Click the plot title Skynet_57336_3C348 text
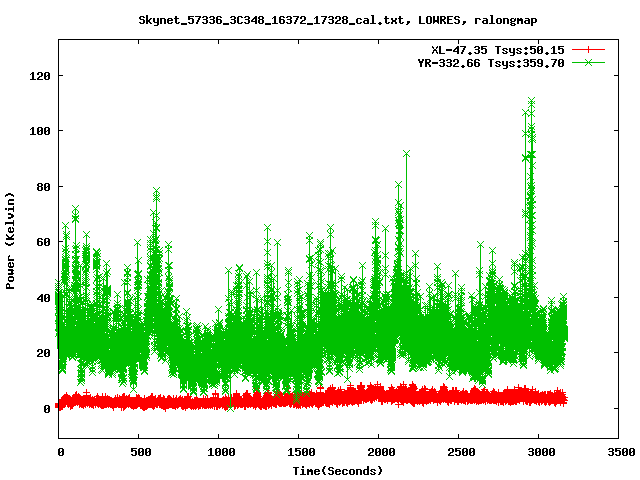640x480 pixels. (x=338, y=20)
